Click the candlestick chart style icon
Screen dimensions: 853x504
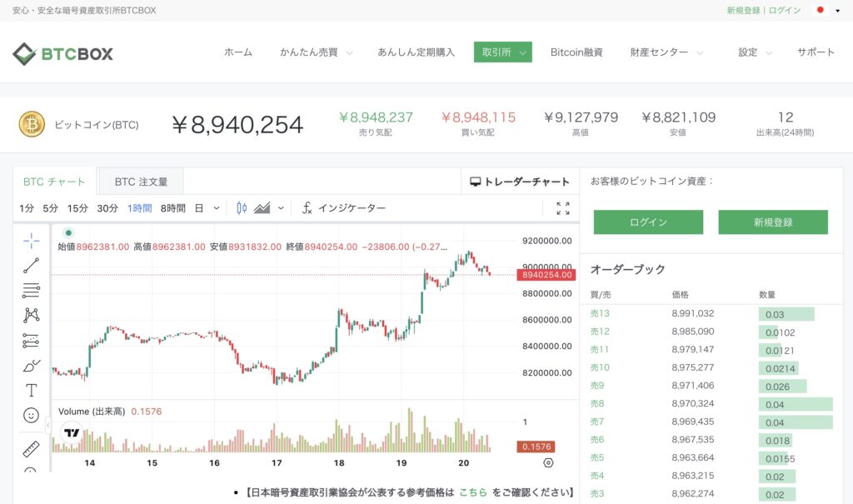click(242, 208)
